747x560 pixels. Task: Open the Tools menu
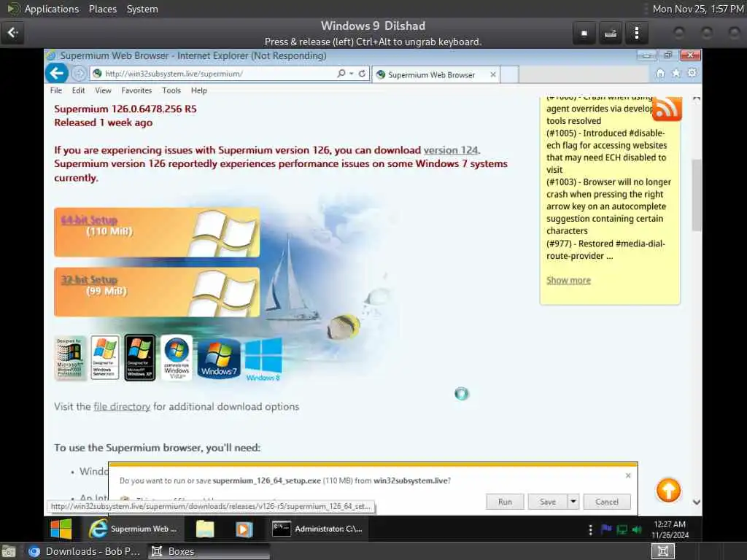pos(171,90)
